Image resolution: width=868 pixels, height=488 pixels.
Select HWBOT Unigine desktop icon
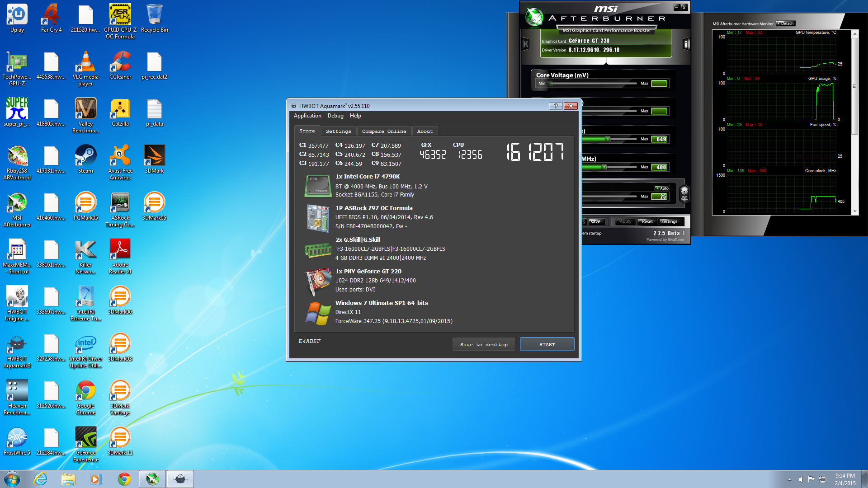pyautogui.click(x=17, y=304)
